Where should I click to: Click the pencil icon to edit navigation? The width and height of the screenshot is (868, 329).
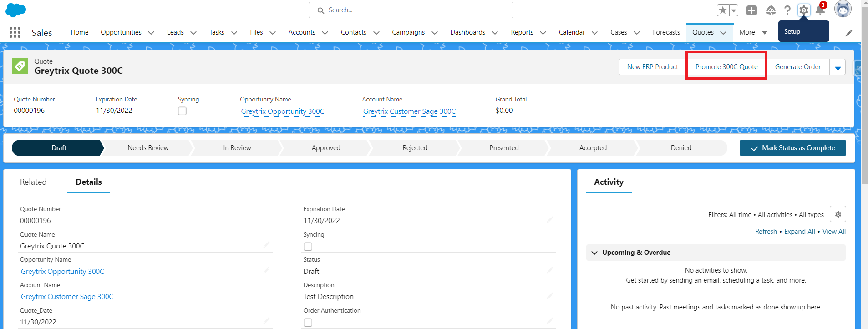coord(849,33)
